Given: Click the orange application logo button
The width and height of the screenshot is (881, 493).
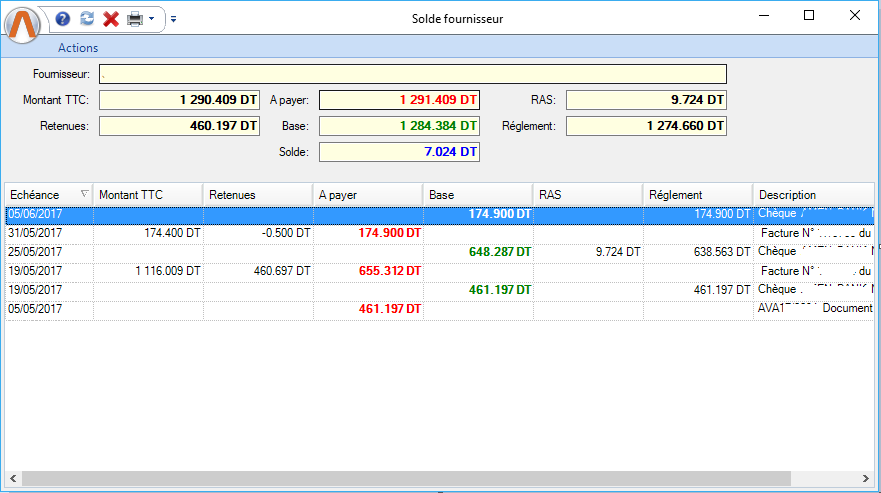Looking at the screenshot, I should pos(23,24).
